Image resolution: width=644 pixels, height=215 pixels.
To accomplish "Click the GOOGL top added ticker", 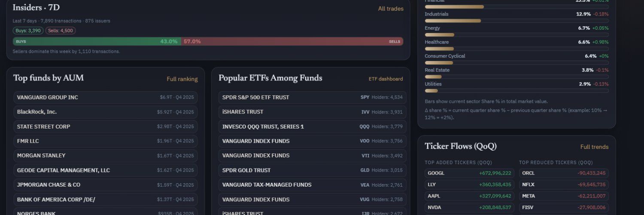I will (x=469, y=173).
